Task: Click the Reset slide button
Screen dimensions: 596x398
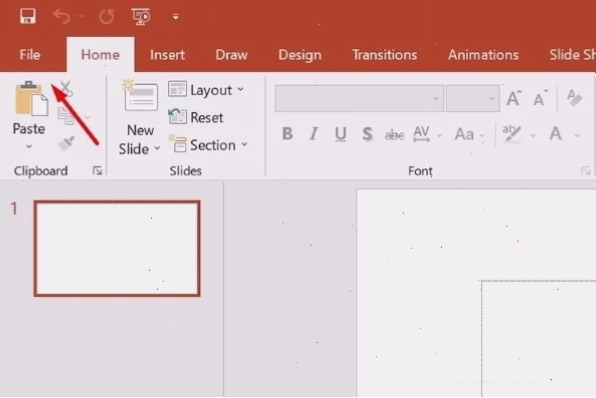Action: coord(196,117)
